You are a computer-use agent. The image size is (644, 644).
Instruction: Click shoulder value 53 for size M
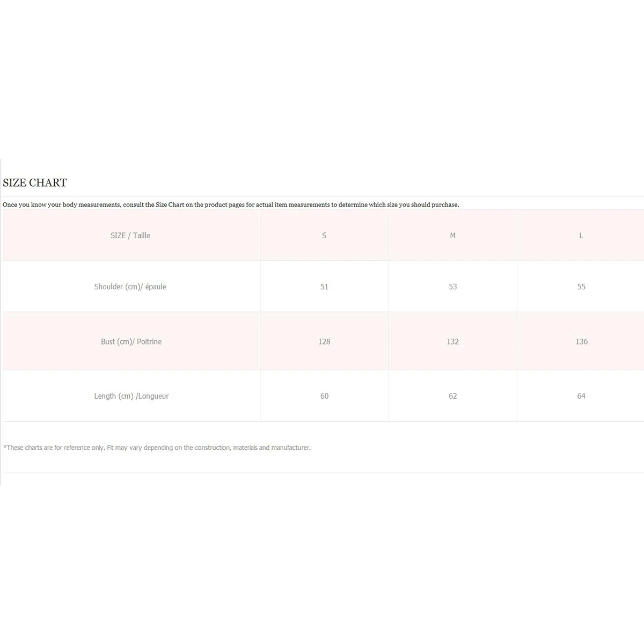[452, 287]
